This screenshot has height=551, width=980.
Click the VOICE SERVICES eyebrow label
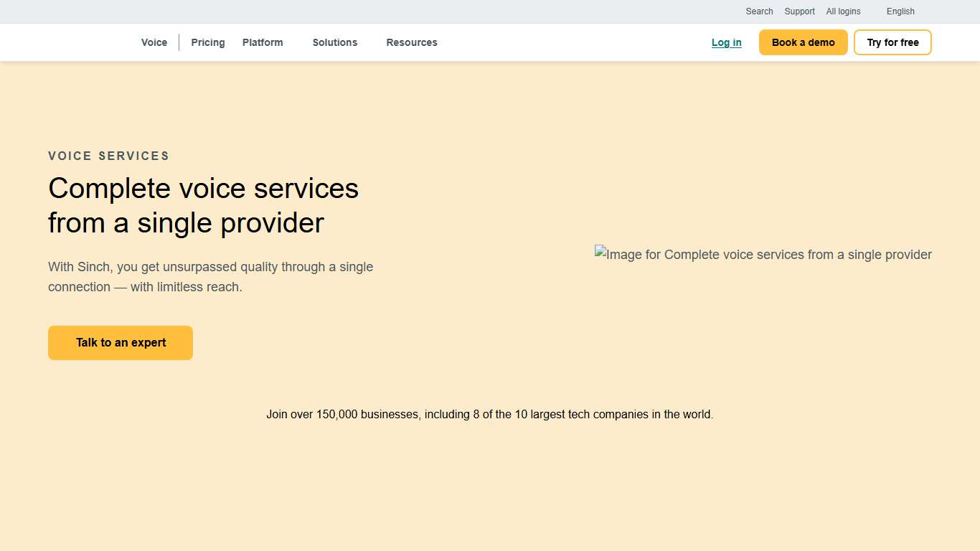click(108, 156)
